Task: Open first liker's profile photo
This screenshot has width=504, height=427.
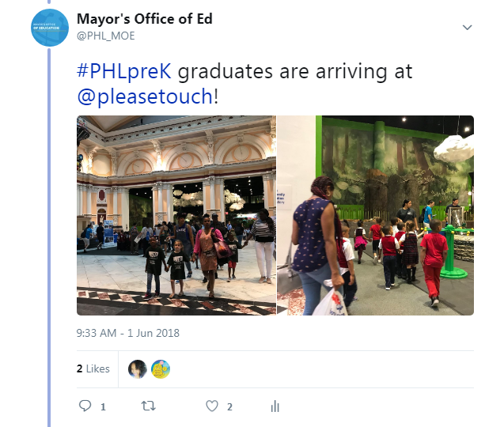Action: coord(138,368)
